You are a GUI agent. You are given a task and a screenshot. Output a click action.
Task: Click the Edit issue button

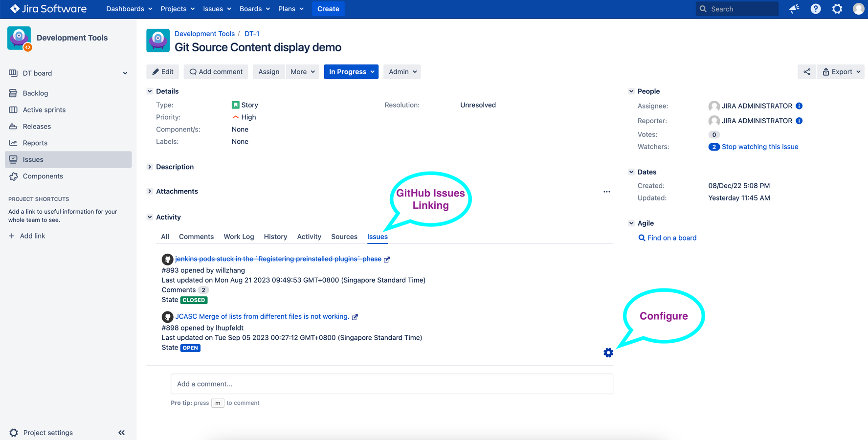coord(163,72)
